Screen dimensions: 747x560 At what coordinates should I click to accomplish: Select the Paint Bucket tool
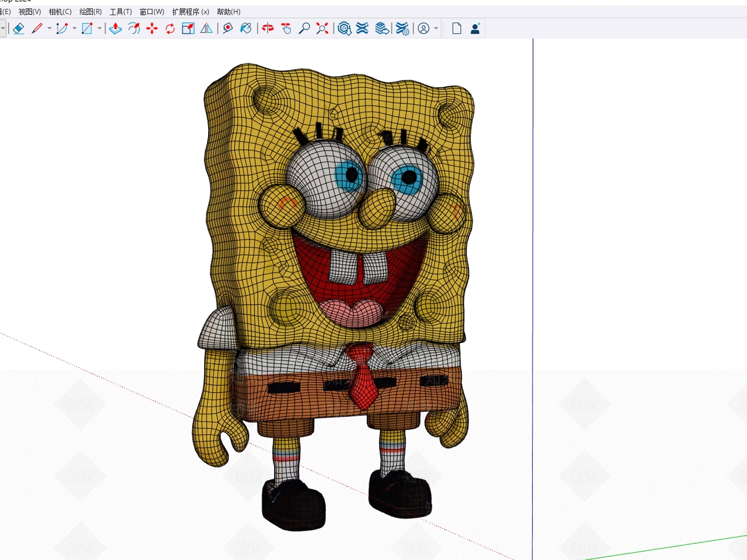coord(246,28)
